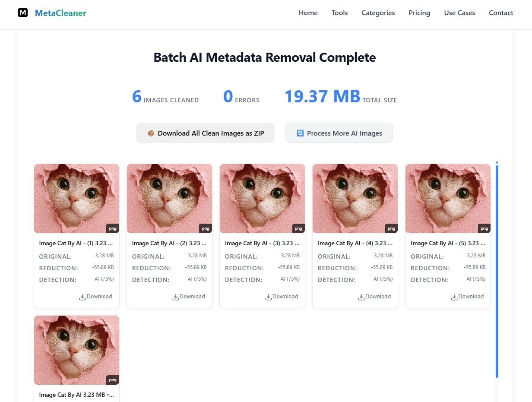Click the Process More AI Images button
The image size is (532, 402).
point(339,133)
